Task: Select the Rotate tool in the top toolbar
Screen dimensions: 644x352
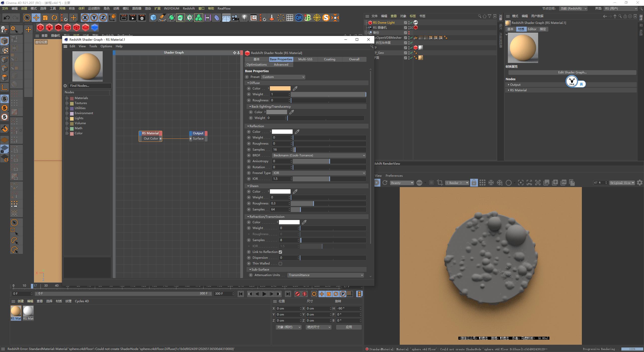Action: 54,18
